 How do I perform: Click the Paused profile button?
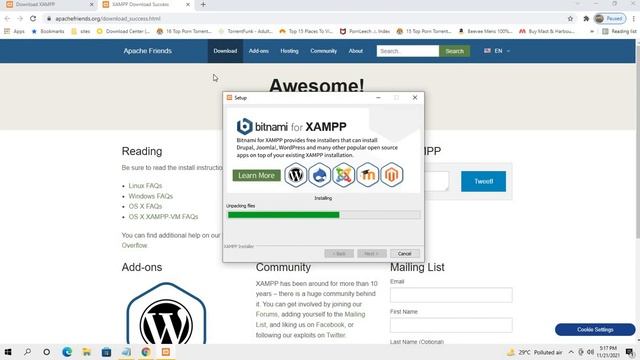click(x=610, y=18)
